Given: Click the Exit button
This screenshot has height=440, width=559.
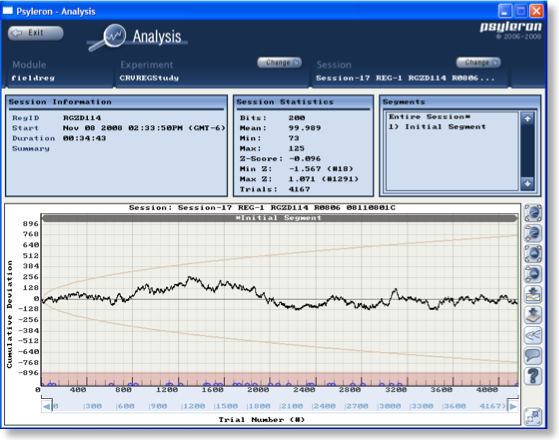Looking at the screenshot, I should pyautogui.click(x=35, y=33).
